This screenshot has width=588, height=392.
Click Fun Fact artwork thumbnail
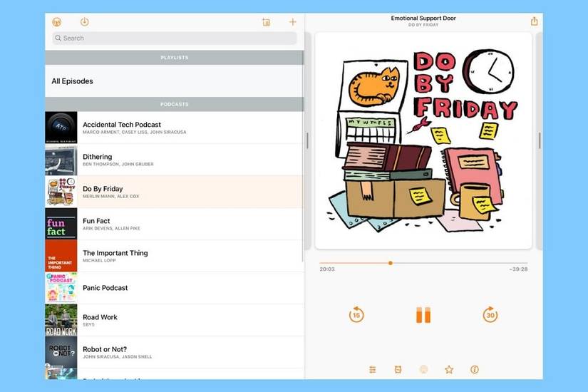61,224
